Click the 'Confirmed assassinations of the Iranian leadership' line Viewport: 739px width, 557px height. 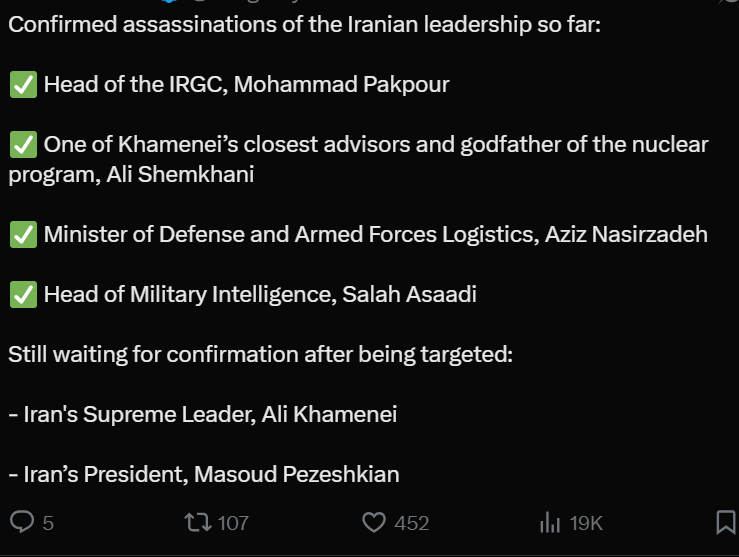pyautogui.click(x=304, y=24)
